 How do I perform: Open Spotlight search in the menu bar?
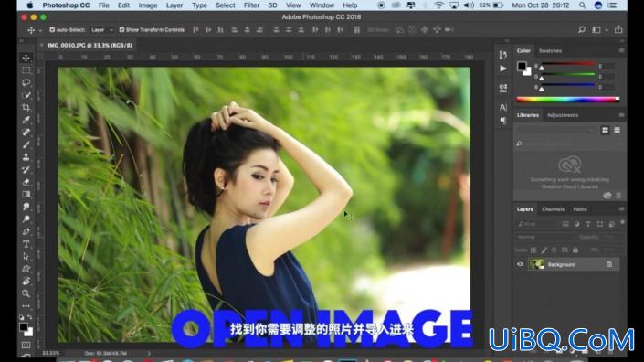point(583,5)
